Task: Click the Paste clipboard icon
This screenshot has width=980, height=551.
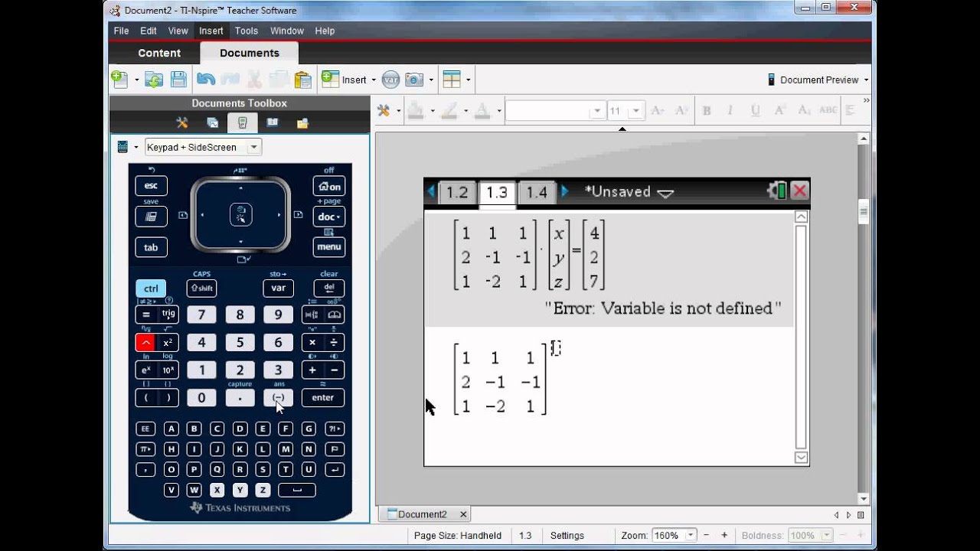Action: (x=303, y=80)
